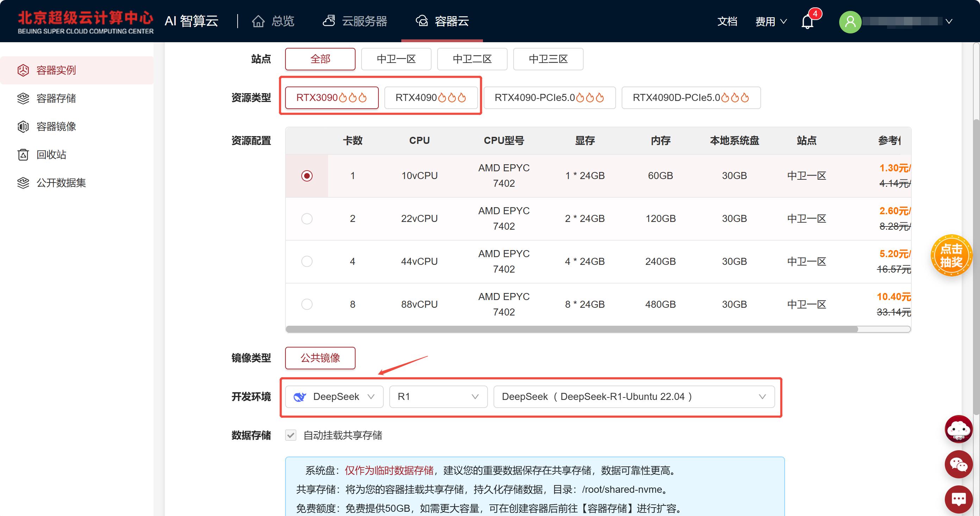Open 公开数据集 in the sidebar

(x=77, y=183)
